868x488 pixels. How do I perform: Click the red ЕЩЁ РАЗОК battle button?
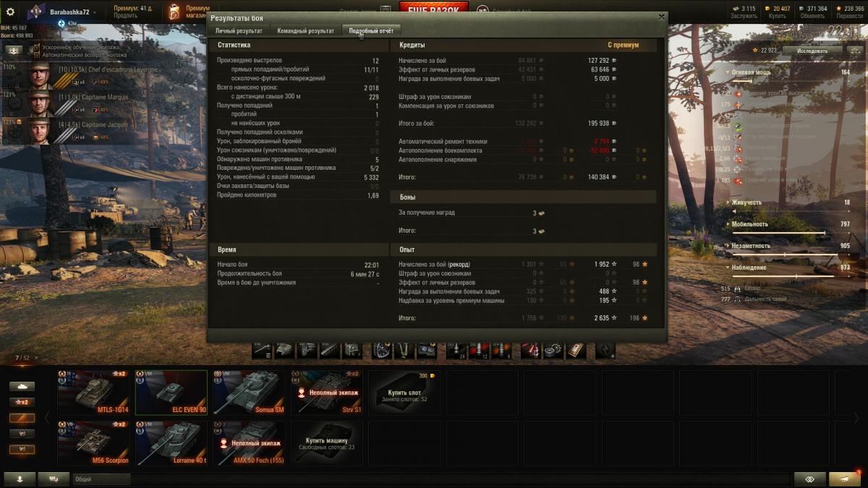[433, 7]
